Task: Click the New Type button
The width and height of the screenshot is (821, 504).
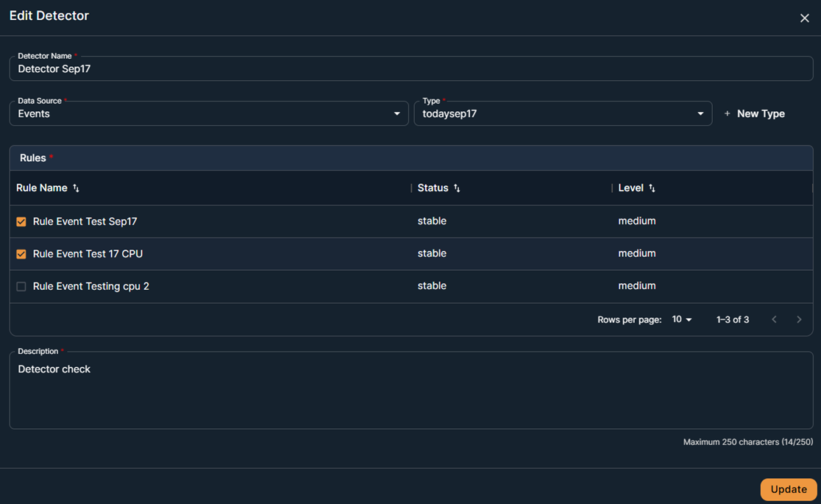Action: point(761,114)
